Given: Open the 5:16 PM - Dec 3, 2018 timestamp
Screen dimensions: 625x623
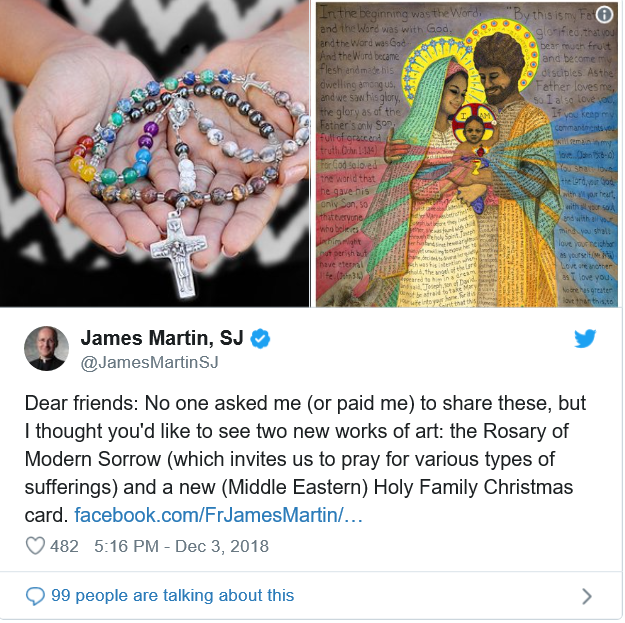Looking at the screenshot, I should pyautogui.click(x=181, y=546).
